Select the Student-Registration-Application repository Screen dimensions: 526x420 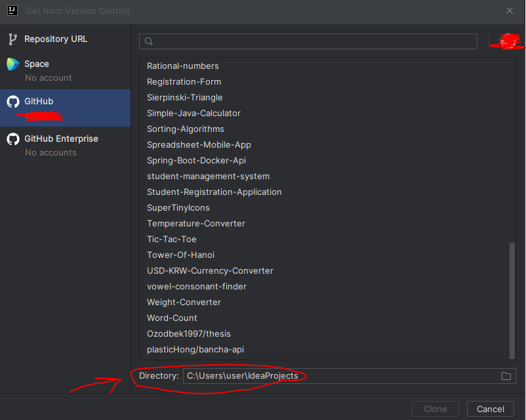click(327, 192)
